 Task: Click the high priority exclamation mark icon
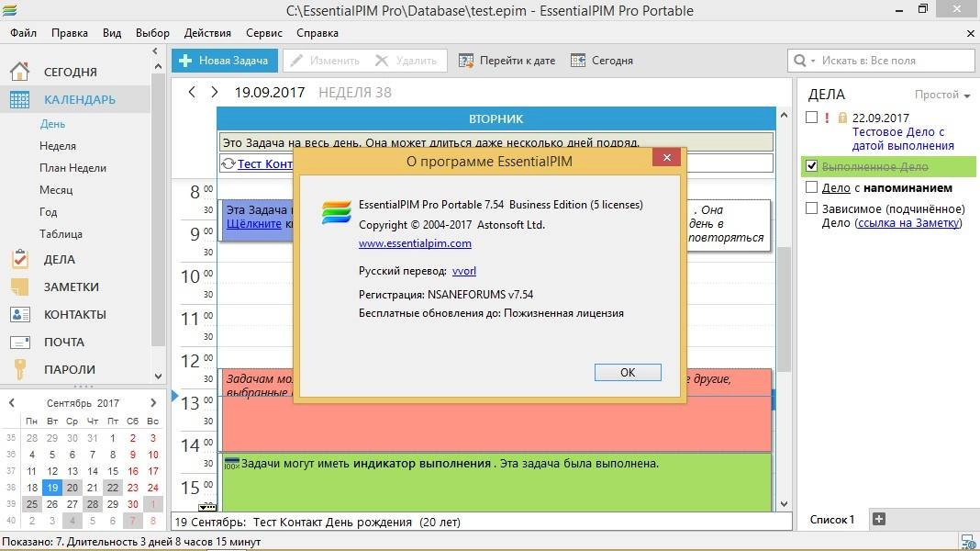point(827,118)
